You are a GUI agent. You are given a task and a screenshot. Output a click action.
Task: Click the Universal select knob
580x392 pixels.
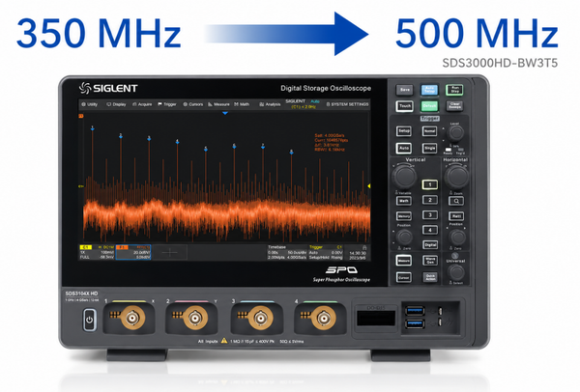(456, 272)
